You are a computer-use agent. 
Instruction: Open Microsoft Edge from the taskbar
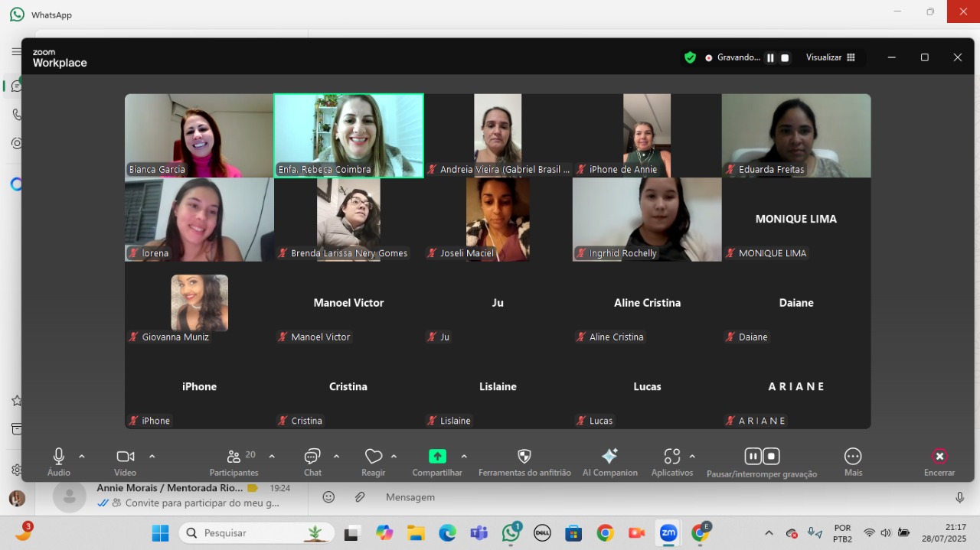pyautogui.click(x=447, y=532)
